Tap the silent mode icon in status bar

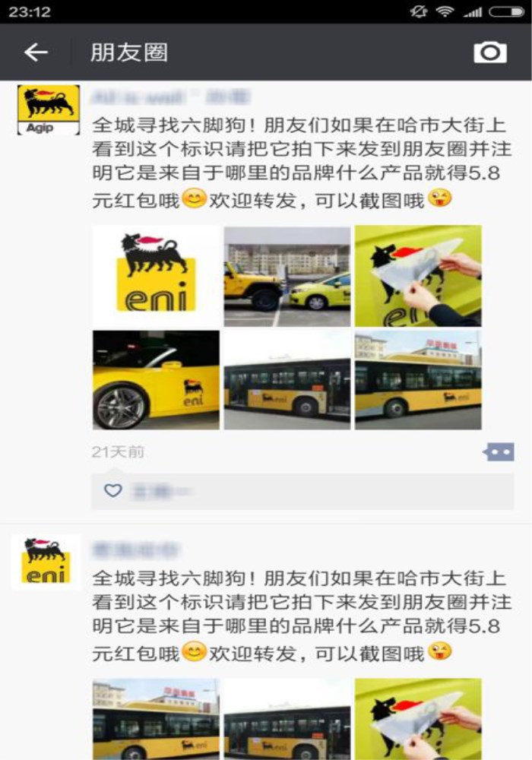pos(419,11)
